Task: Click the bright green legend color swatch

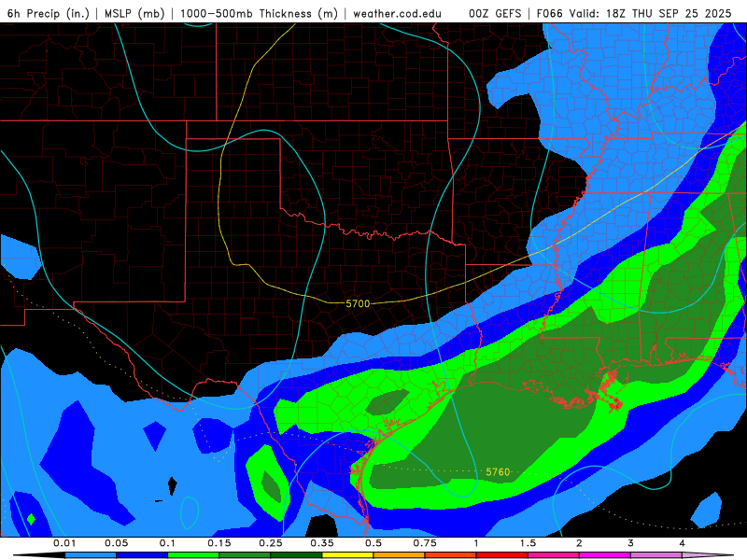Action: [x=193, y=555]
